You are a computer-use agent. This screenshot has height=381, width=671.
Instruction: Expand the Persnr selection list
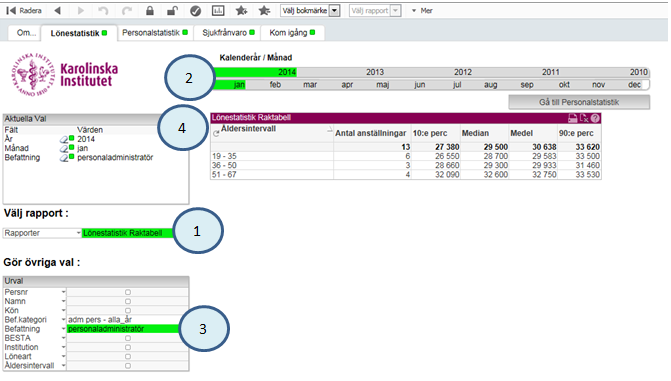tap(63, 292)
